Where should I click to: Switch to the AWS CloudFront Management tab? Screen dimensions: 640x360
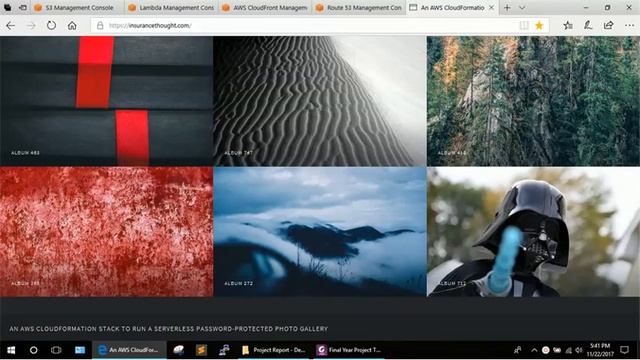point(265,8)
